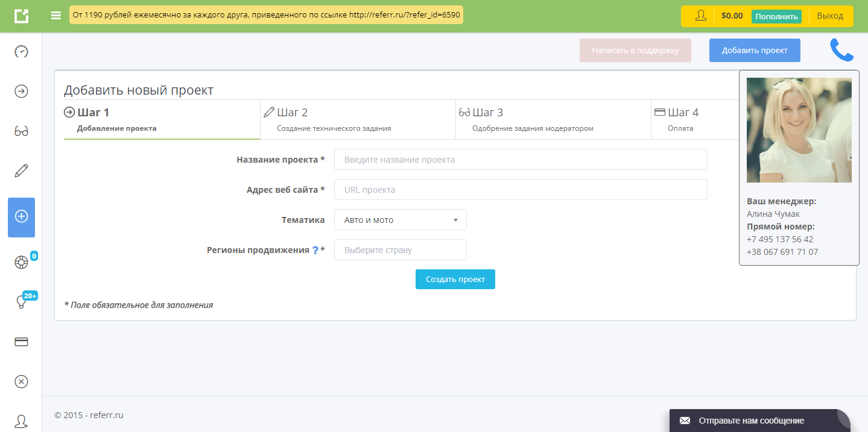
Task: Open the Тематика dropdown showing Авто и мото
Action: (400, 219)
